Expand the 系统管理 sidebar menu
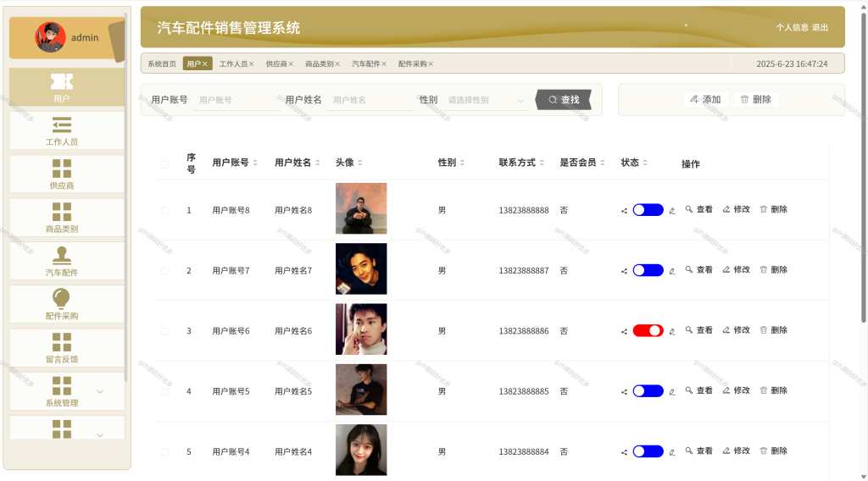The image size is (868, 481). [x=100, y=391]
